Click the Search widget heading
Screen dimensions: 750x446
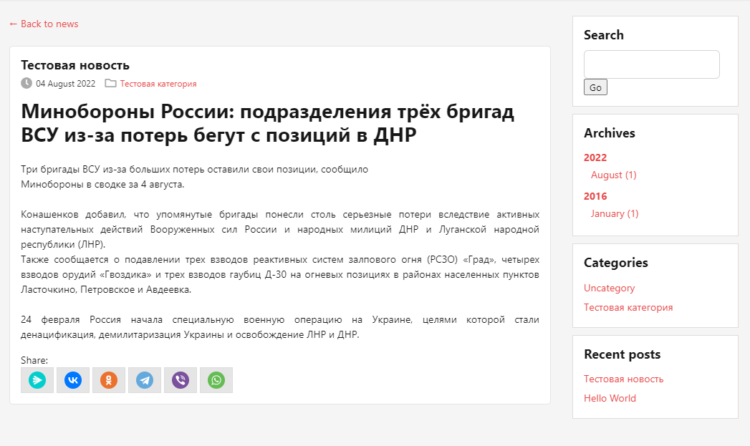click(x=604, y=35)
